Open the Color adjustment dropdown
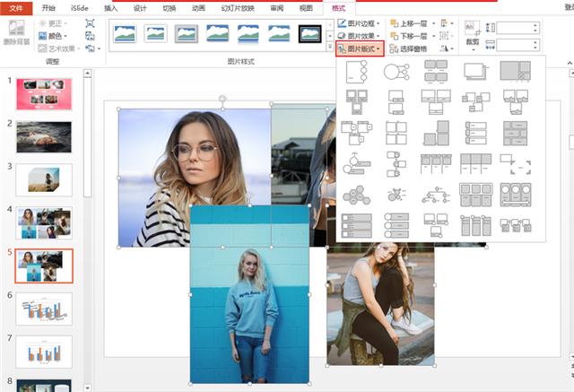The height and width of the screenshot is (392, 574). click(x=54, y=36)
